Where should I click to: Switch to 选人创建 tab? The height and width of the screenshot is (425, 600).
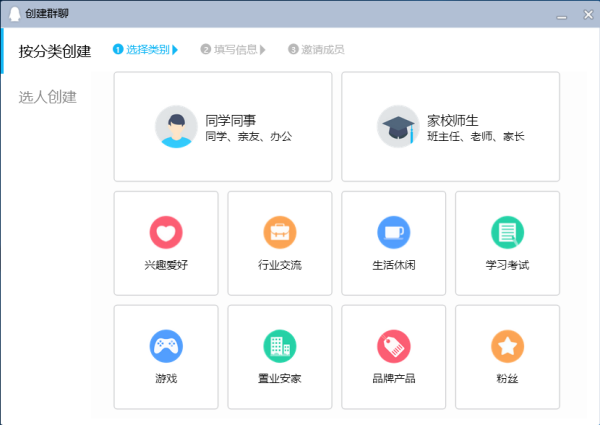tap(48, 97)
